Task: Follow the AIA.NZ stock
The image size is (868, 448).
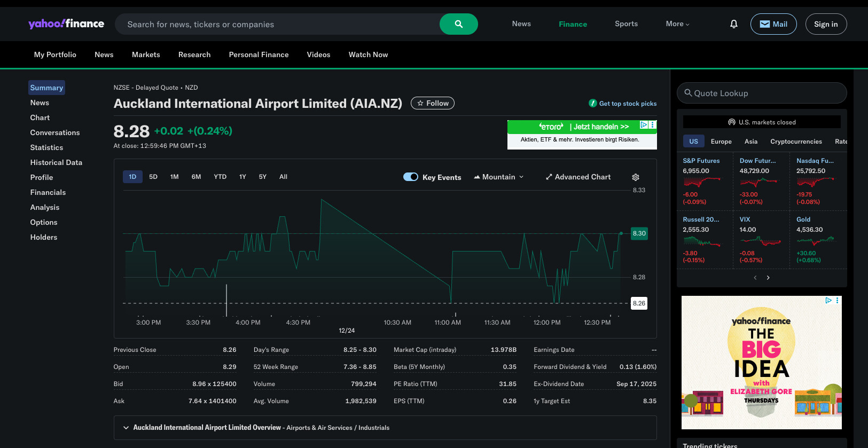Action: 432,103
